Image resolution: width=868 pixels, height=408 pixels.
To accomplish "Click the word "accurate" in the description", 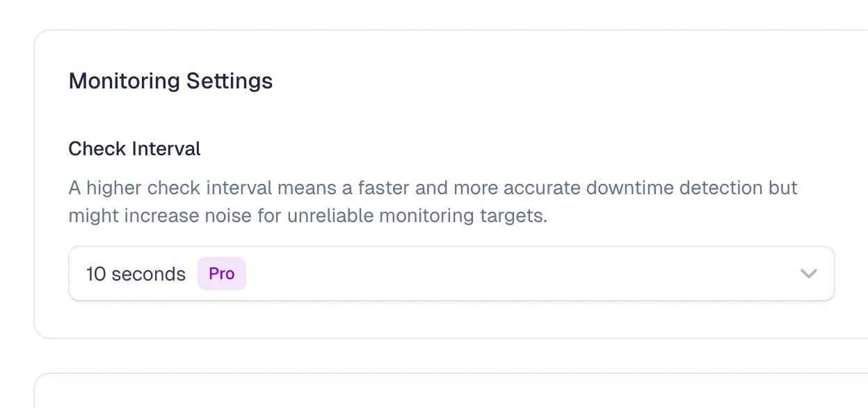I will click(x=541, y=188).
